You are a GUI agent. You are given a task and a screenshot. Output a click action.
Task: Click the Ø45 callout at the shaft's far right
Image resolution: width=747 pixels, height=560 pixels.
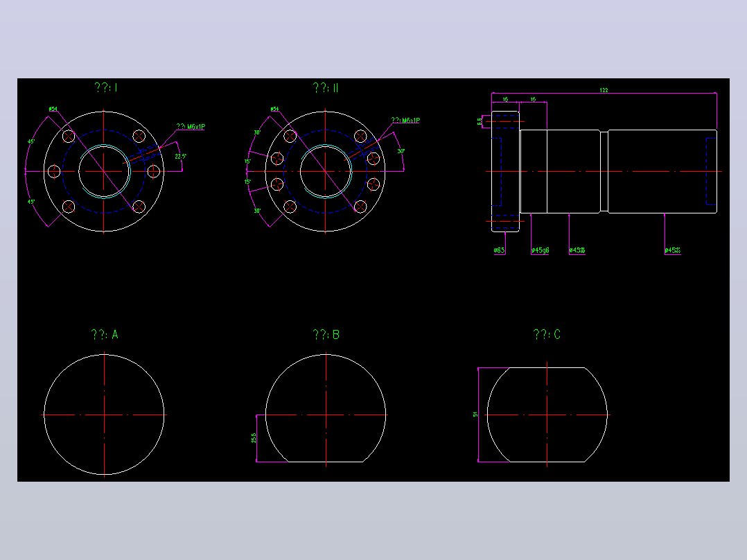click(673, 250)
